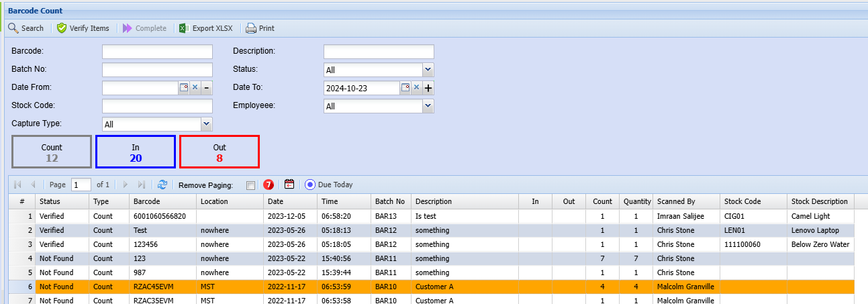
Task: Open the Employee dropdown list
Action: 428,106
